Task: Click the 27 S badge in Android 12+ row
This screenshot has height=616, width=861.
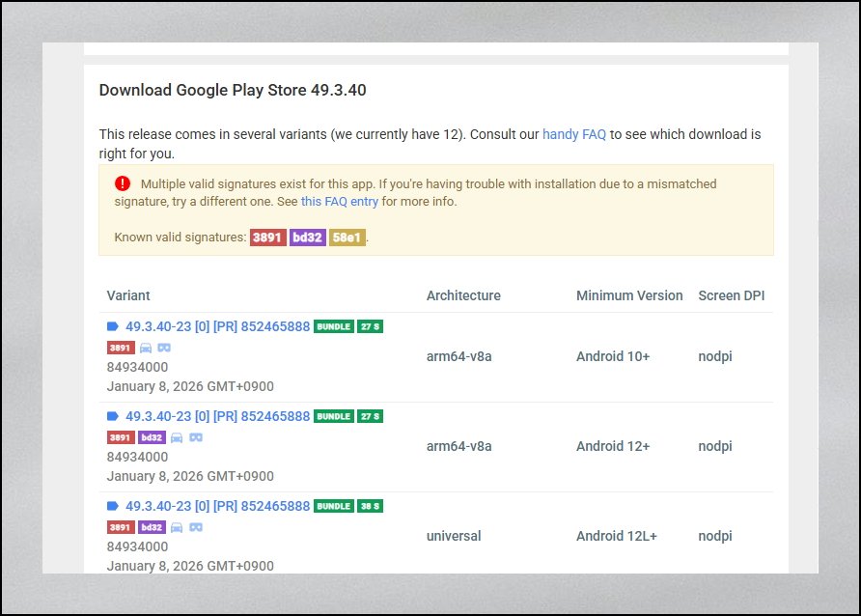Action: 370,417
